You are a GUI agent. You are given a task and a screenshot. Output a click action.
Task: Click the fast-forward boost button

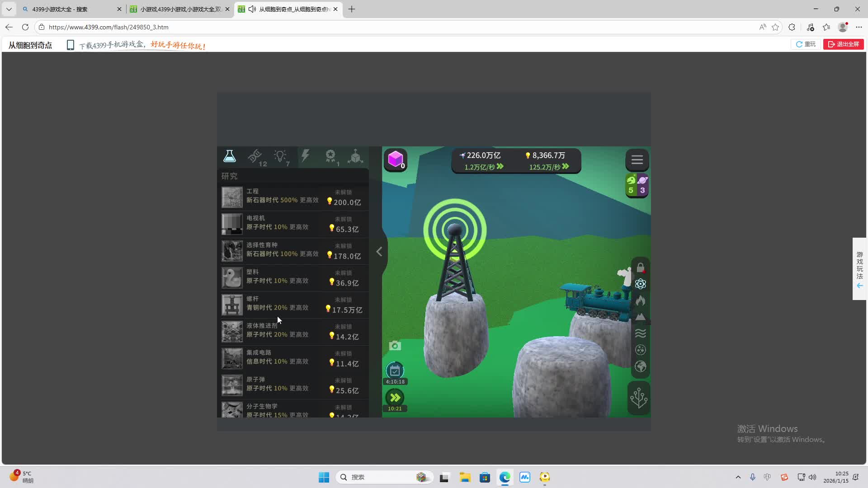pyautogui.click(x=395, y=398)
